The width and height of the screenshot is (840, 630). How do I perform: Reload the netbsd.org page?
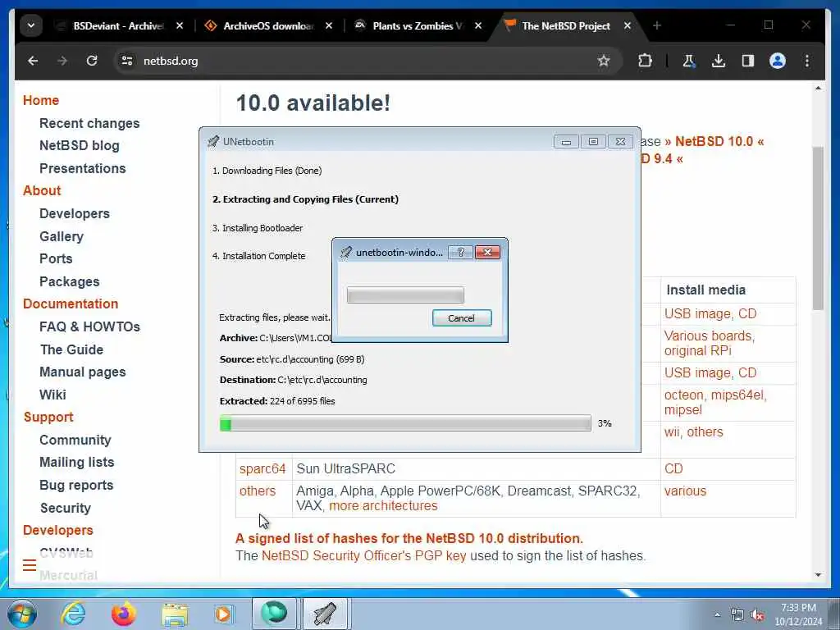coord(92,61)
